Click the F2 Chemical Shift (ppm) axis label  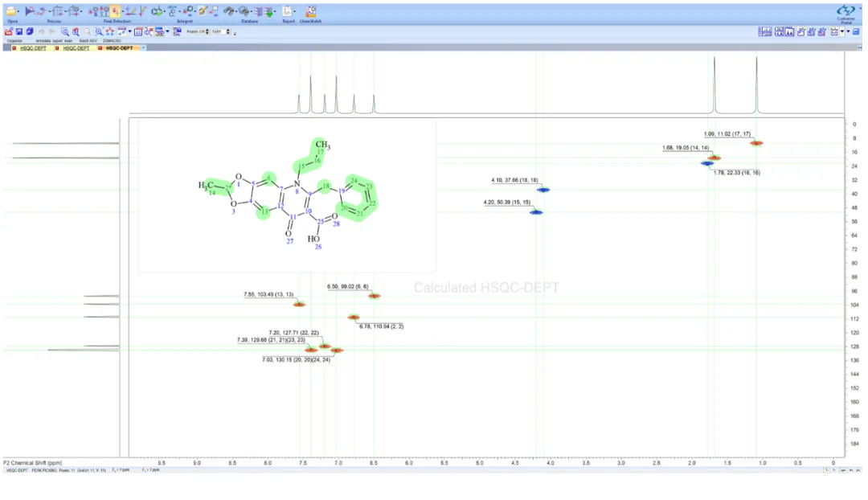tap(33, 463)
